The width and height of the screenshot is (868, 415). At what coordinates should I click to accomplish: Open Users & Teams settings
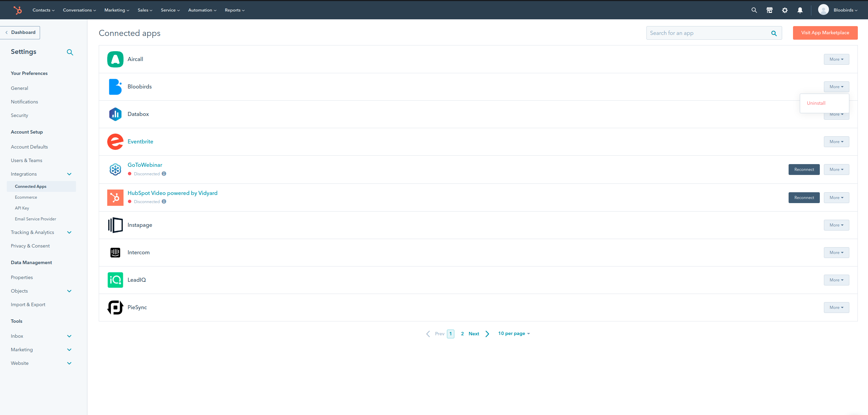(x=26, y=161)
